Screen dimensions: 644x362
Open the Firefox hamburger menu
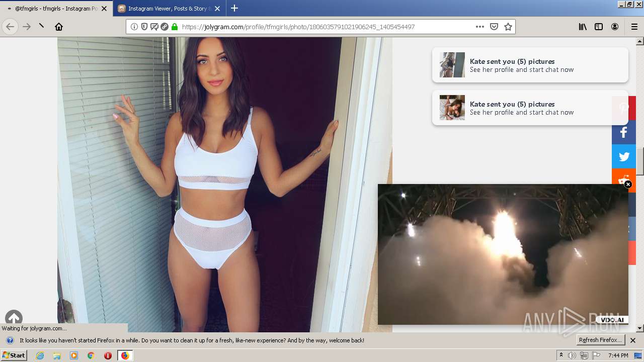pyautogui.click(x=634, y=27)
